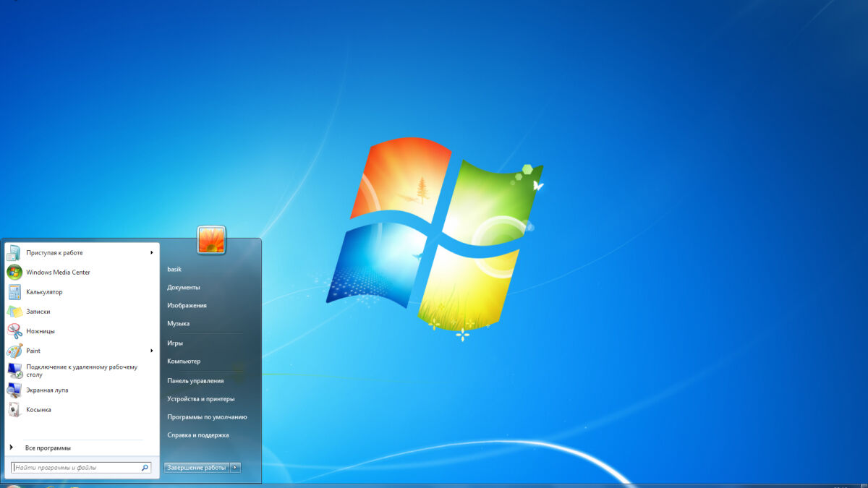Click the Paint palette icon

pyautogui.click(x=14, y=351)
